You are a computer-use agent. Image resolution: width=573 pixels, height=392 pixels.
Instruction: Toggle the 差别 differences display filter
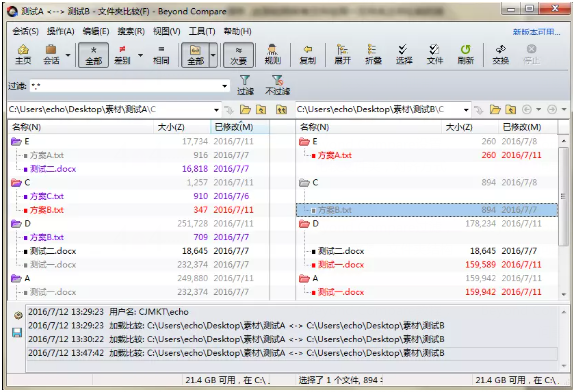122,54
